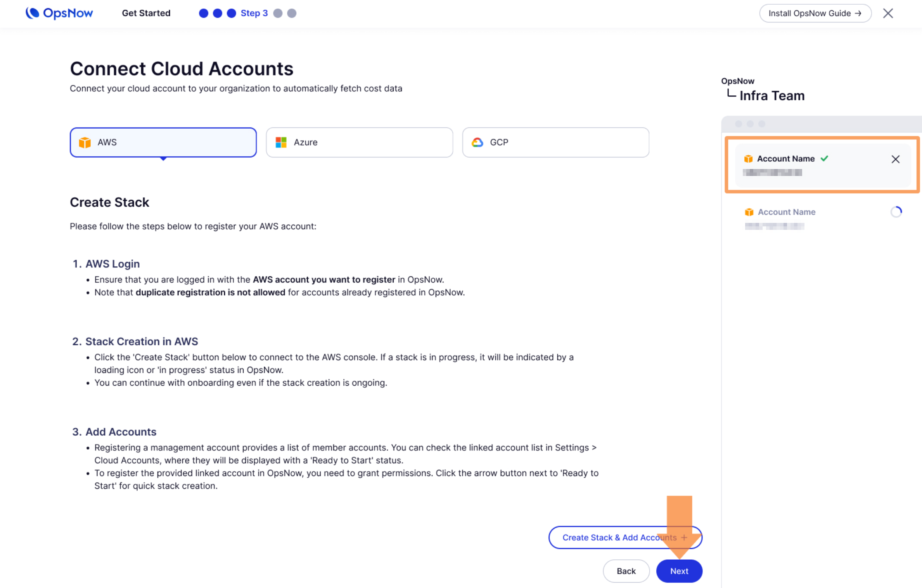Click the Azure Microsoft logo icon
The width and height of the screenshot is (922, 588).
pyautogui.click(x=281, y=142)
